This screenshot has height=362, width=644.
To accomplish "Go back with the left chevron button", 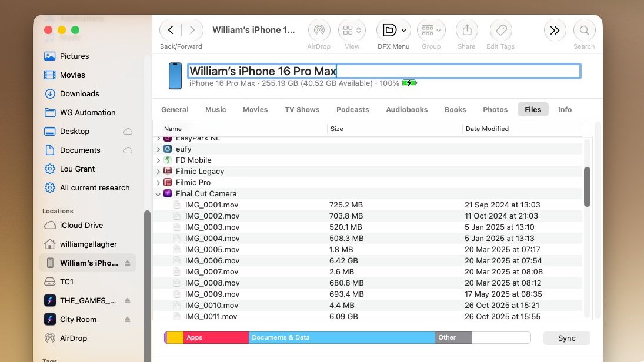I will (x=171, y=30).
